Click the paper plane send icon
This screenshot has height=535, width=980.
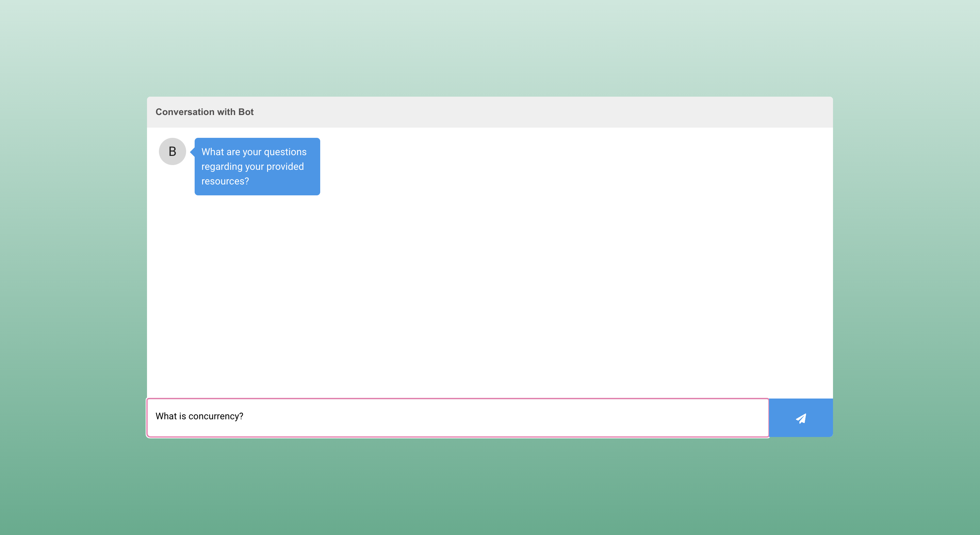coord(801,418)
